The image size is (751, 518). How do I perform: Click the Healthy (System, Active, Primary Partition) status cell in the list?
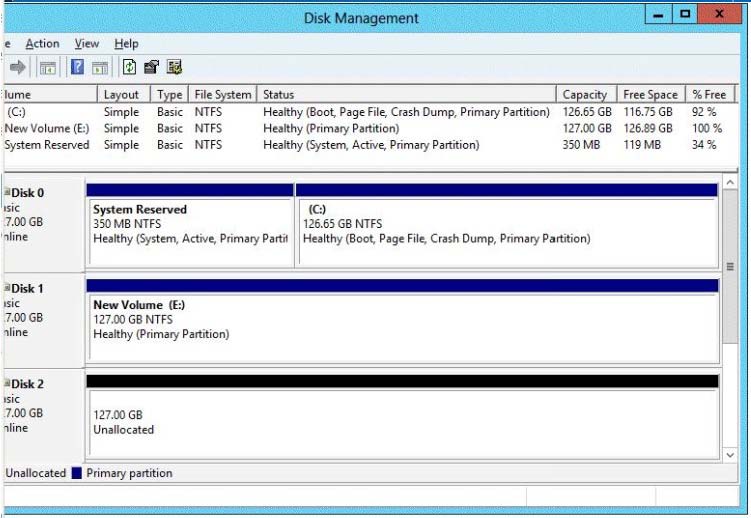click(x=371, y=145)
